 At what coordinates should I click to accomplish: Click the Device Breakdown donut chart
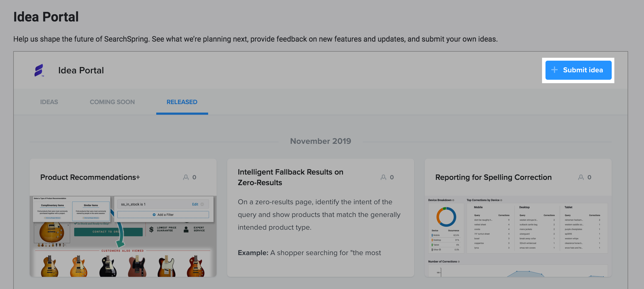tap(446, 217)
